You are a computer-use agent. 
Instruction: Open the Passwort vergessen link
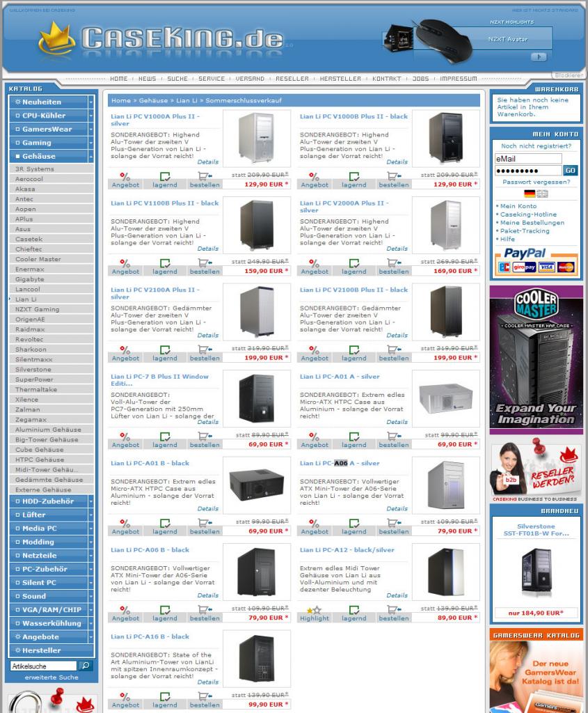pyautogui.click(x=537, y=182)
